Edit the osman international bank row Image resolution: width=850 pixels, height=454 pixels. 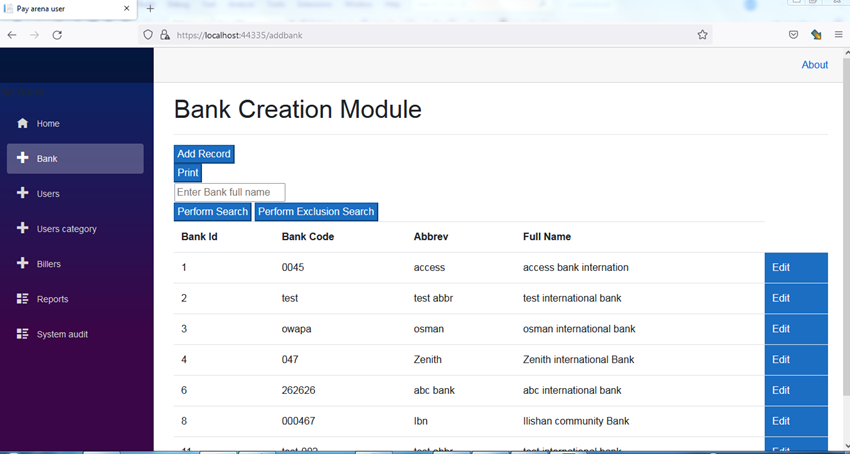796,329
